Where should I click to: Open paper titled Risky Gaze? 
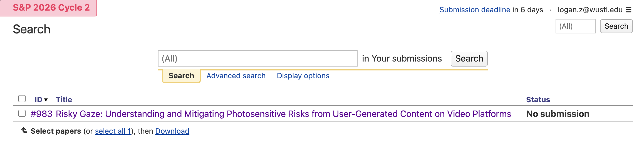click(283, 114)
